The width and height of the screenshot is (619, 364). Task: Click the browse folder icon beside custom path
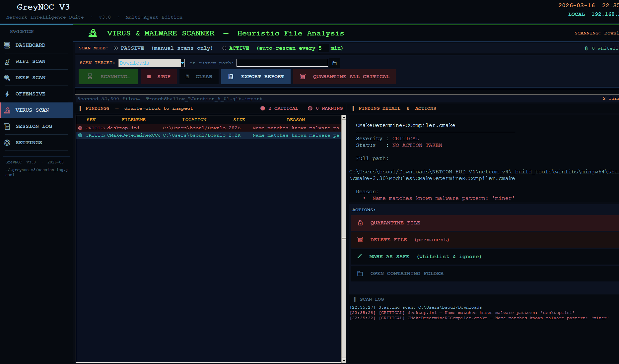pyautogui.click(x=334, y=63)
